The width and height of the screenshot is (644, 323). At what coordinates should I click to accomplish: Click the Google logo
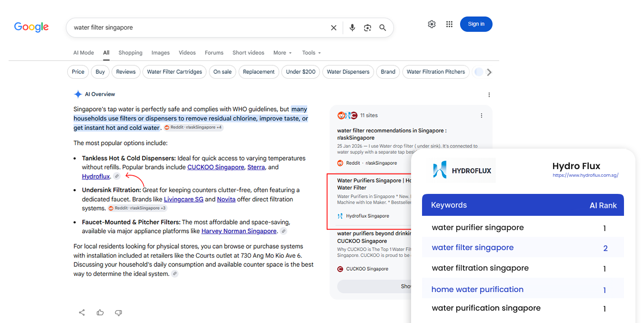(x=31, y=27)
